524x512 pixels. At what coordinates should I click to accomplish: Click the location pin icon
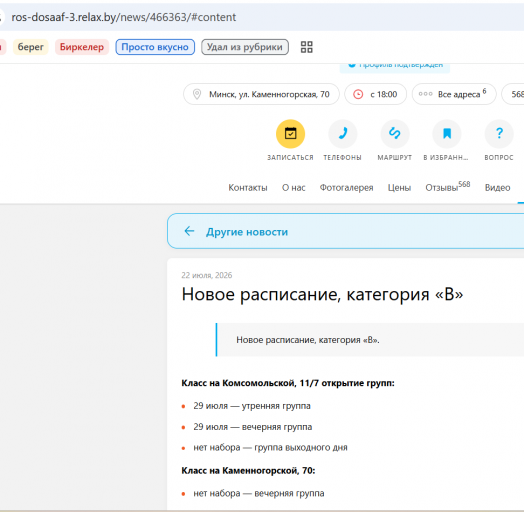197,94
